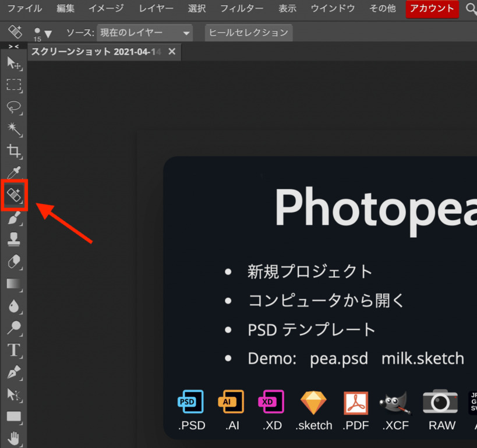Select the Move tool
Screen dimensions: 477x448
[x=14, y=64]
